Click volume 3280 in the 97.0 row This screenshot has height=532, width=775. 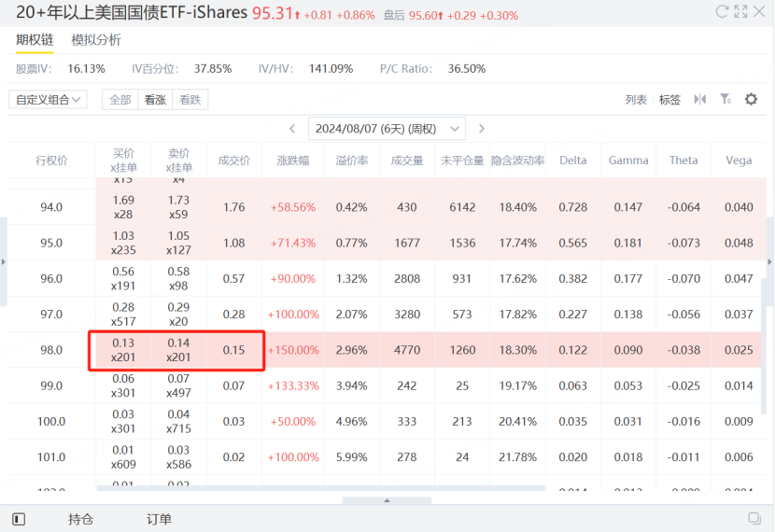tap(407, 315)
